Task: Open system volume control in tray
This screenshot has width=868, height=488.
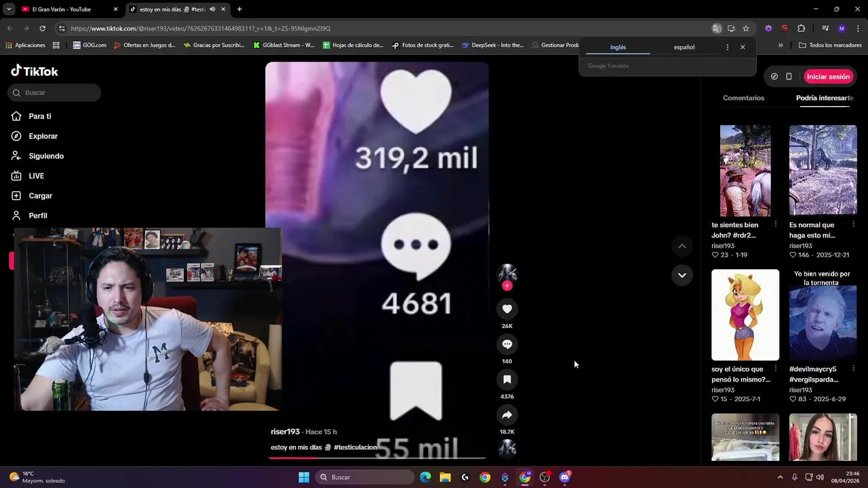Action: click(x=820, y=477)
